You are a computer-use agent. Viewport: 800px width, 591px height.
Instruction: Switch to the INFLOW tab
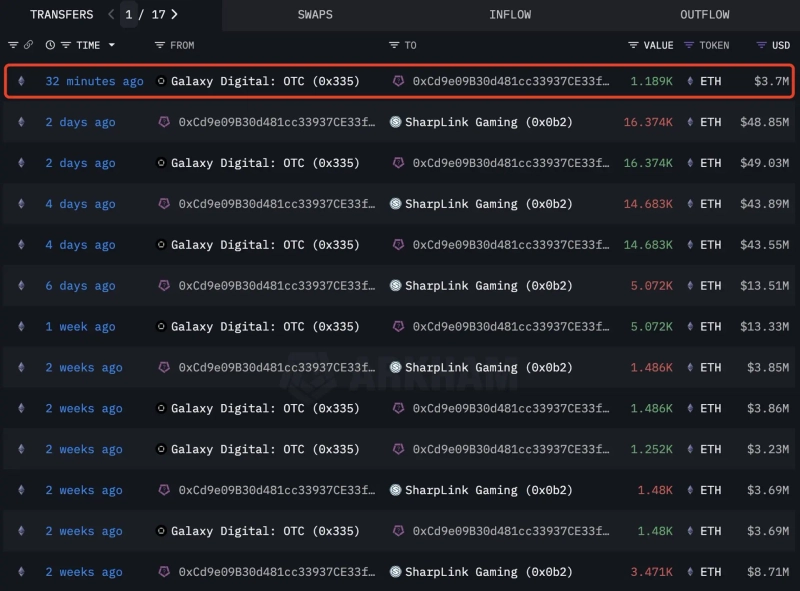point(510,15)
